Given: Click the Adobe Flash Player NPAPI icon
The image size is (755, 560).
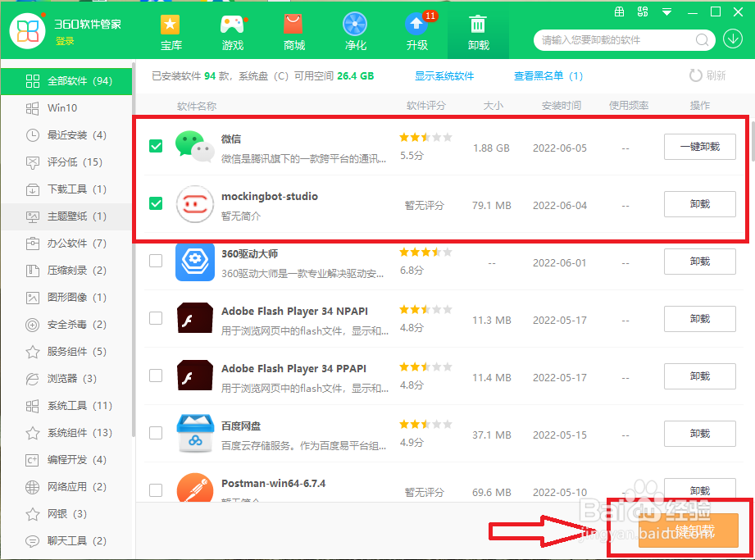Looking at the screenshot, I should coord(194,318).
